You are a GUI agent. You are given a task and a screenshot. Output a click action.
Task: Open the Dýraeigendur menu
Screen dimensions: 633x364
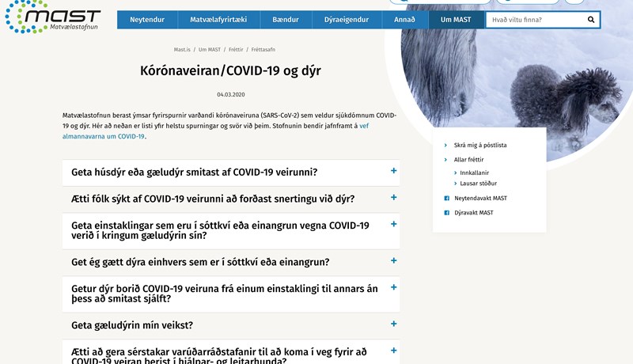click(x=347, y=19)
